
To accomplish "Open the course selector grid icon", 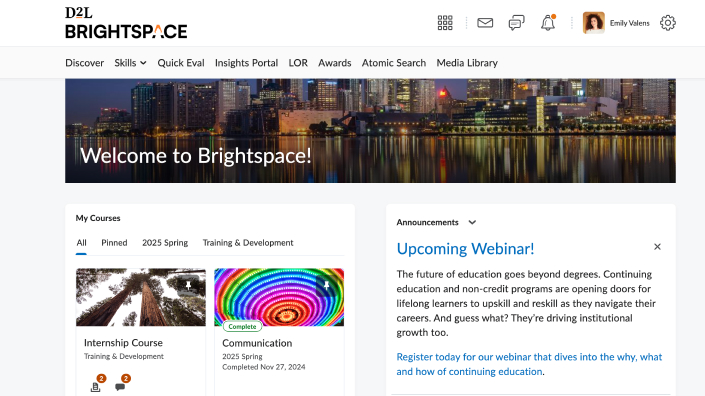I will (445, 23).
